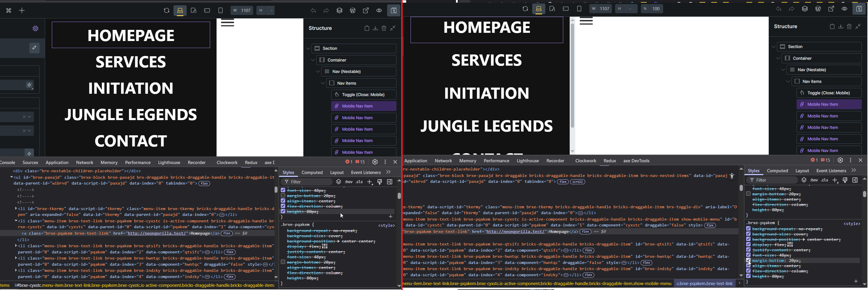This screenshot has height=290, width=868.
Task: View on frontend from the right builder toolbar
Action: 831,9
